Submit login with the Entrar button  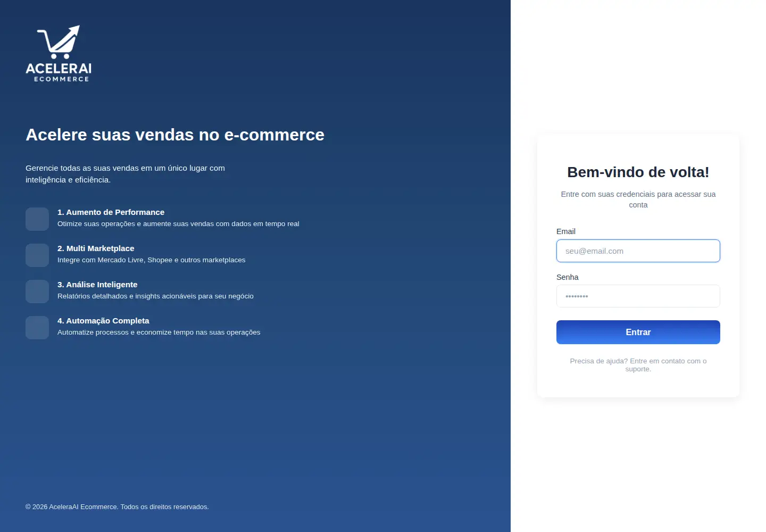(x=638, y=332)
